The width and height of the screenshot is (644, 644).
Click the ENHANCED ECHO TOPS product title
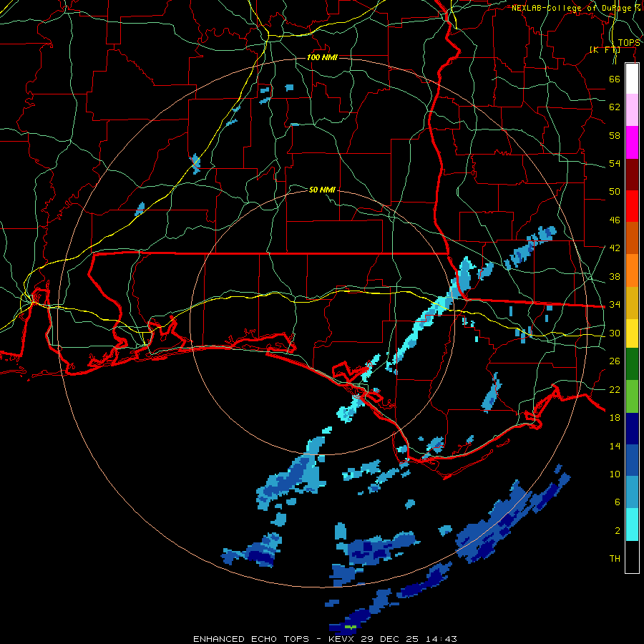(251, 639)
